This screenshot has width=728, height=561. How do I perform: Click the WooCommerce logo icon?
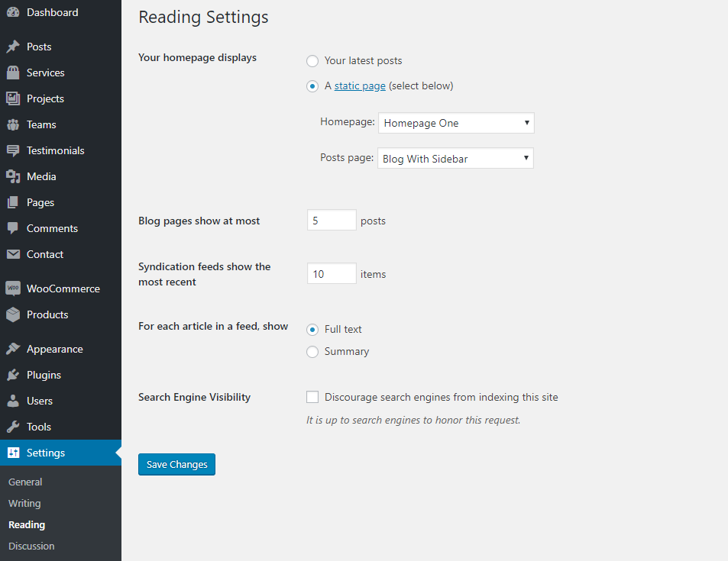pyautogui.click(x=13, y=289)
